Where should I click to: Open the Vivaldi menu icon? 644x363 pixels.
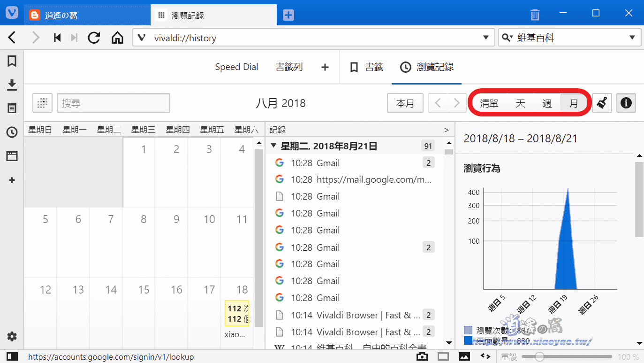(12, 13)
